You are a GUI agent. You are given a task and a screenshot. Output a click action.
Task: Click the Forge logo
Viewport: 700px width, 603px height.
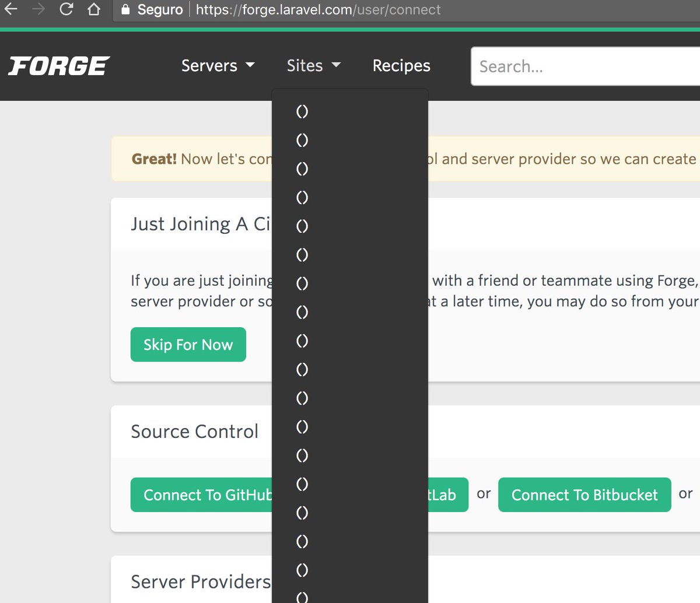(x=59, y=66)
